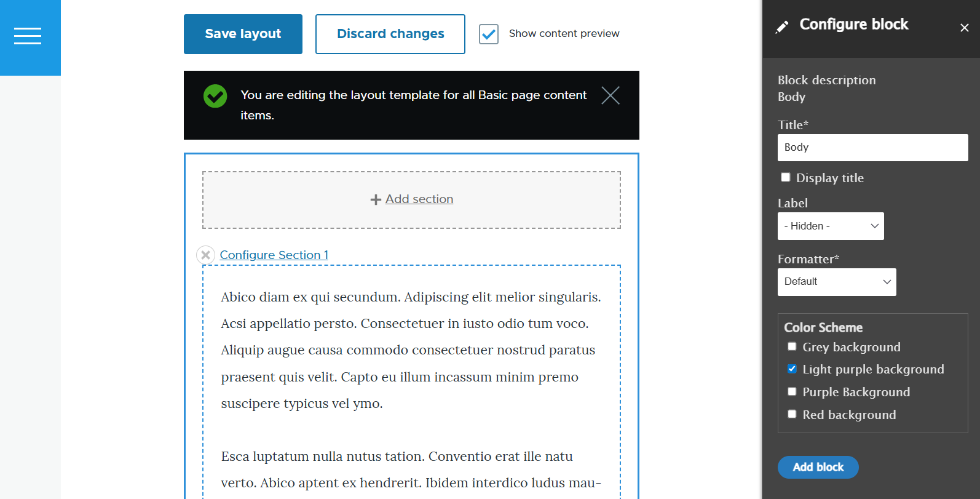
Task: Click the paragraph starting 'Esca luptatum nulla'
Action: tap(411, 469)
